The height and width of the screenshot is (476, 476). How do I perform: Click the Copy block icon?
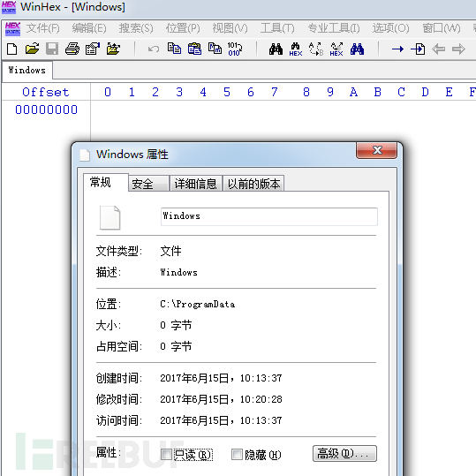174,49
